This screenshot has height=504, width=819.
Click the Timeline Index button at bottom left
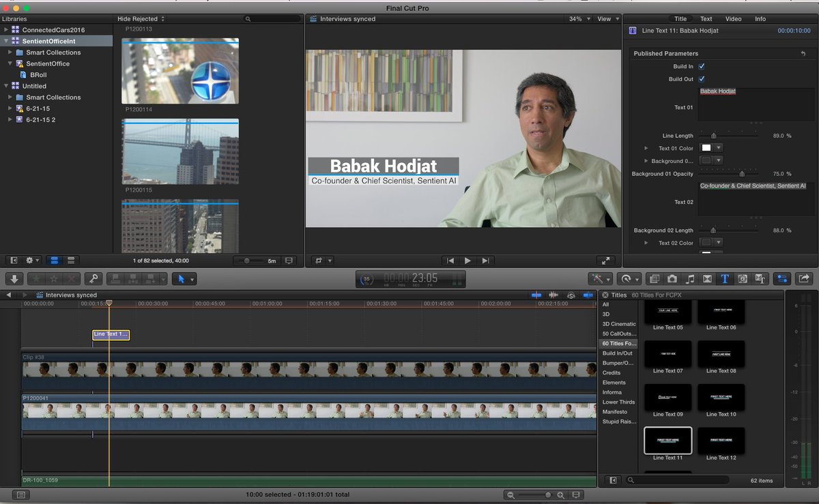point(20,494)
